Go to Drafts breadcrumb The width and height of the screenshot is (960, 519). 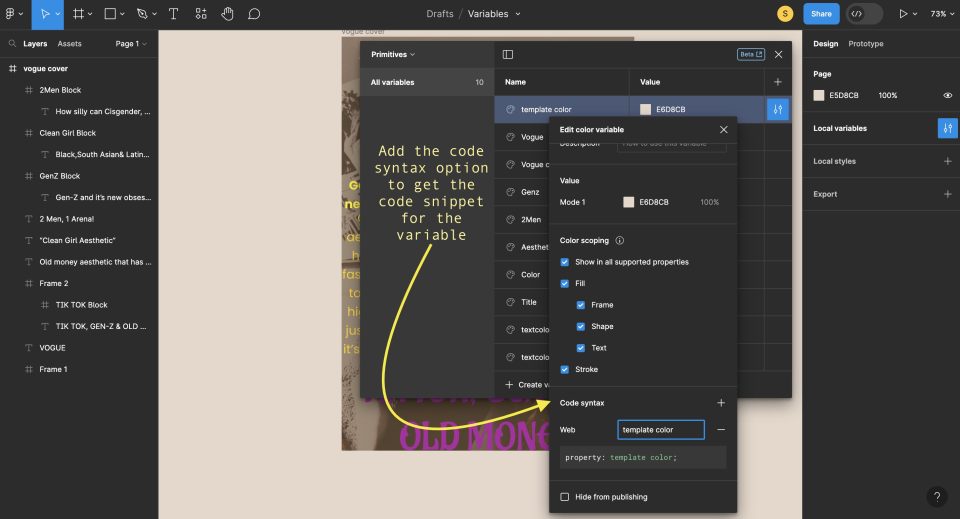pos(440,13)
